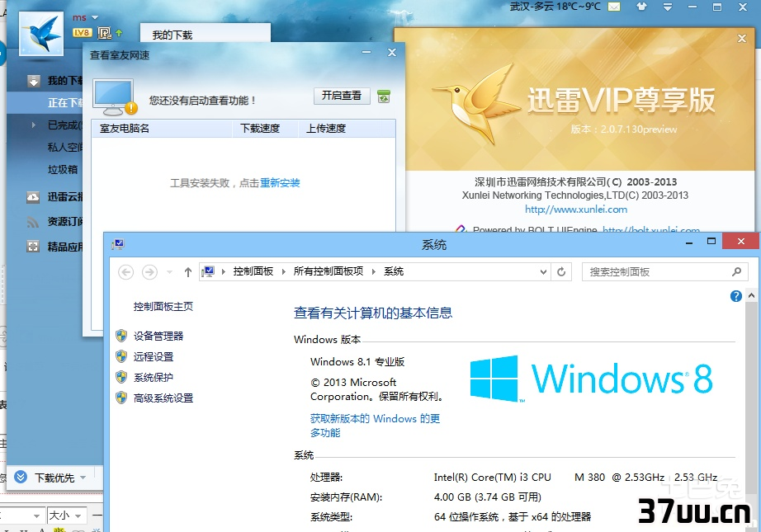761x532 pixels.
Task: Click the 精品应用 sidebar icon
Action: tap(32, 247)
